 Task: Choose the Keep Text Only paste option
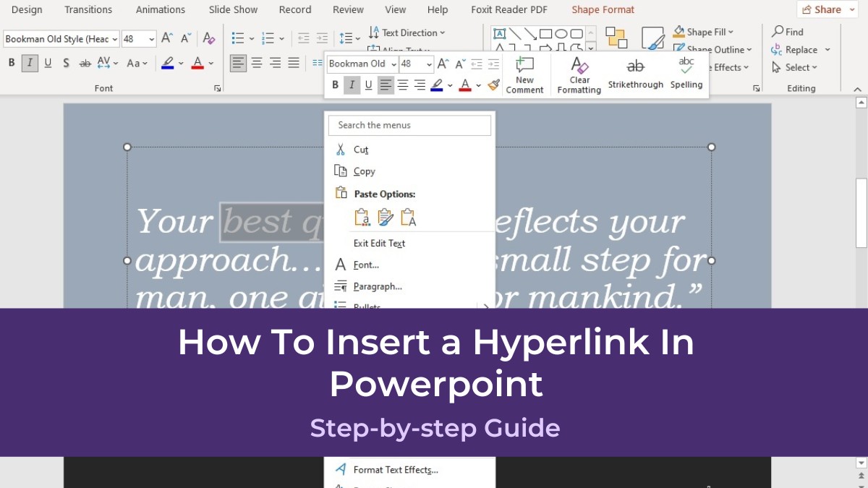coord(407,217)
